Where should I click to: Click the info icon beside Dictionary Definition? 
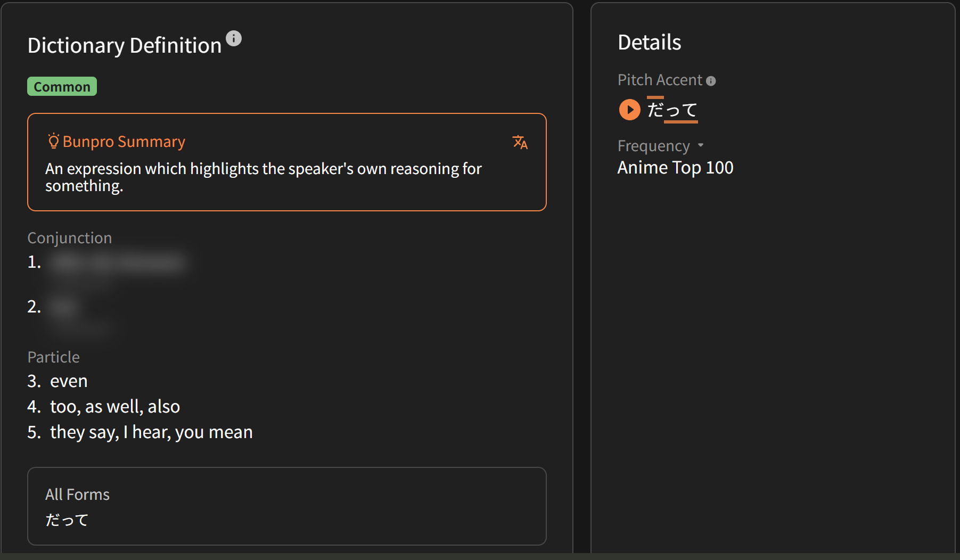(x=234, y=38)
